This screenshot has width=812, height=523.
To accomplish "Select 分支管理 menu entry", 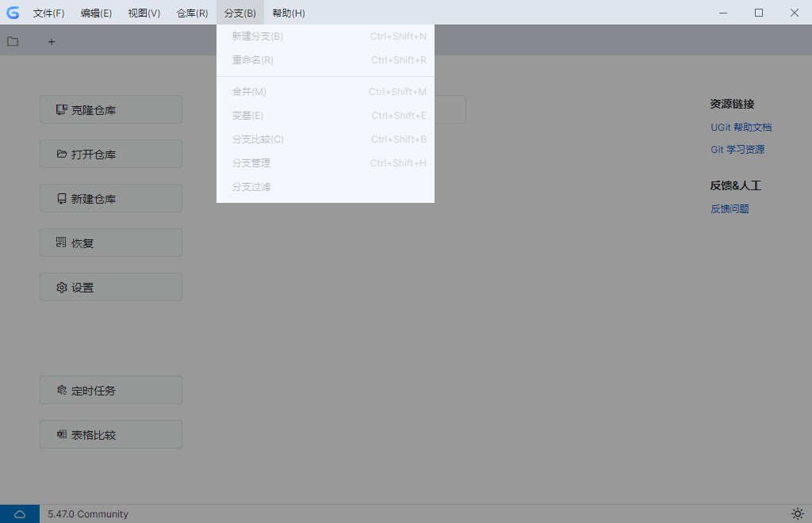I will click(x=325, y=163).
